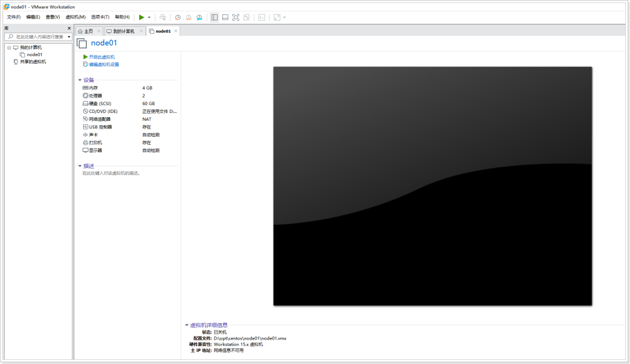Click the 硬盘 (SCSI) disk icon
The width and height of the screenshot is (630, 364).
pyautogui.click(x=85, y=103)
